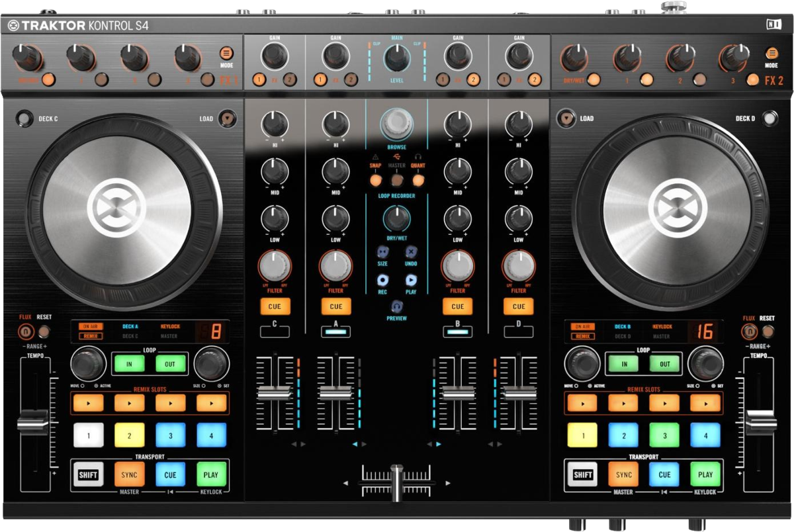Toggle FX 1 assign on channel A
The width and height of the screenshot is (794, 532).
pyautogui.click(x=320, y=80)
